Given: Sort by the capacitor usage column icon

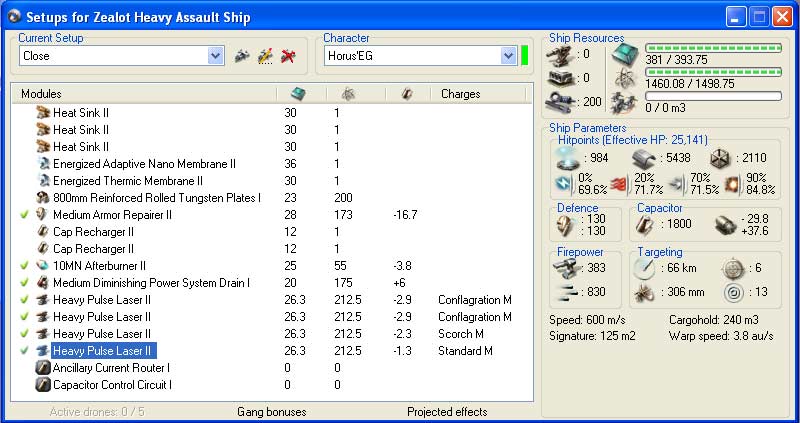Looking at the screenshot, I should tap(407, 94).
